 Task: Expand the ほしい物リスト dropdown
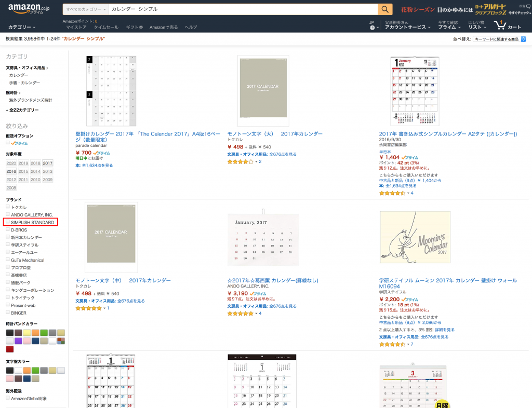coord(477,25)
